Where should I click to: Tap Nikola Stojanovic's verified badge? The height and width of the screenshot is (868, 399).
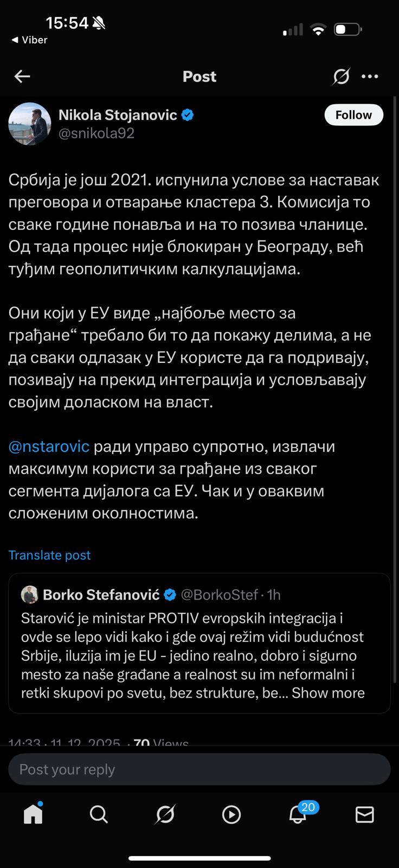[188, 115]
